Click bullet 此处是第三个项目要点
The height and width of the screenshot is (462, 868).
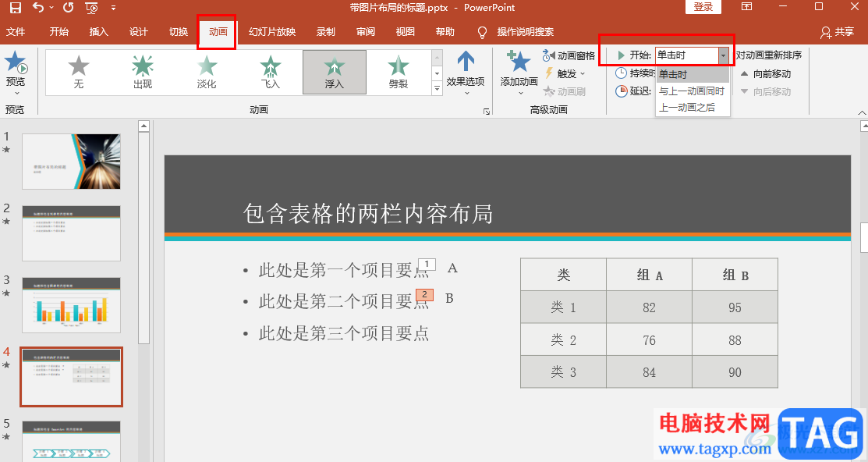[x=344, y=333]
